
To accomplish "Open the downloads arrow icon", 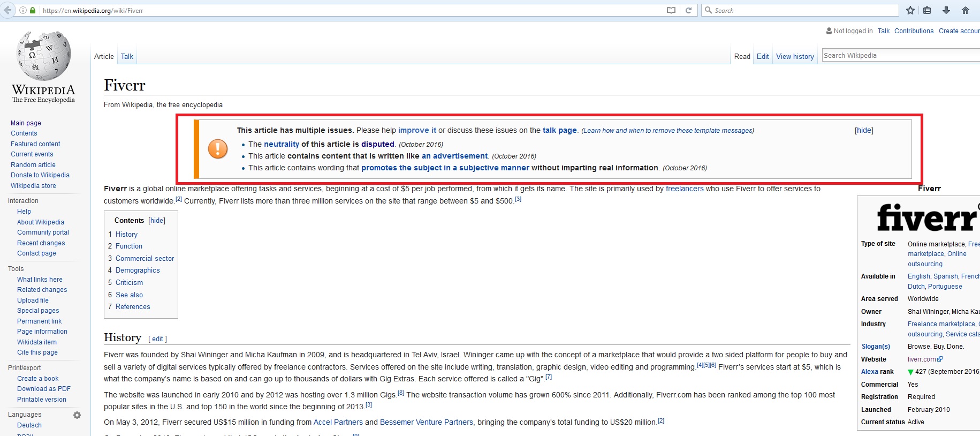I will tap(946, 10).
